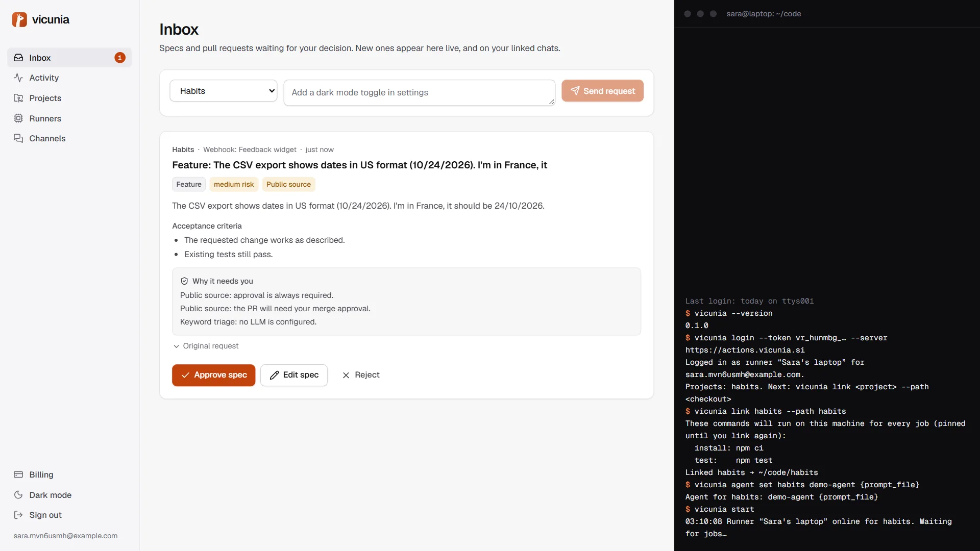This screenshot has height=551, width=980.
Task: Click the shield icon beside Why it needs you
Action: [x=184, y=281]
